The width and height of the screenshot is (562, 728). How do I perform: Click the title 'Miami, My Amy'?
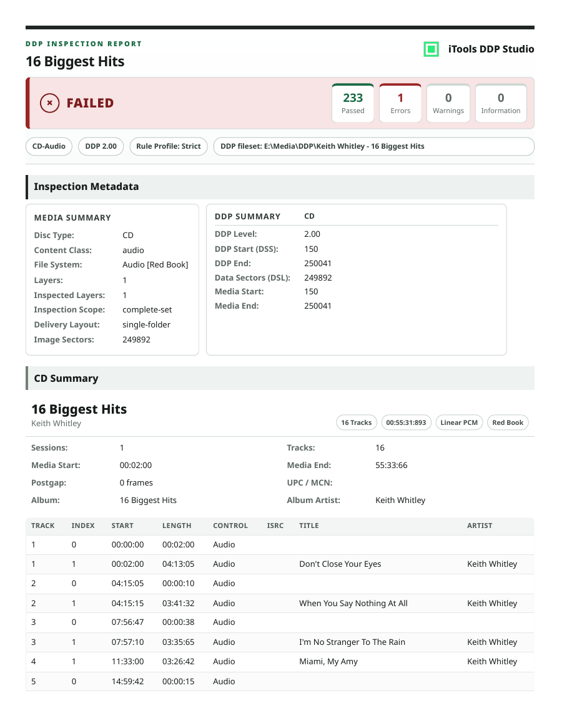point(328,662)
